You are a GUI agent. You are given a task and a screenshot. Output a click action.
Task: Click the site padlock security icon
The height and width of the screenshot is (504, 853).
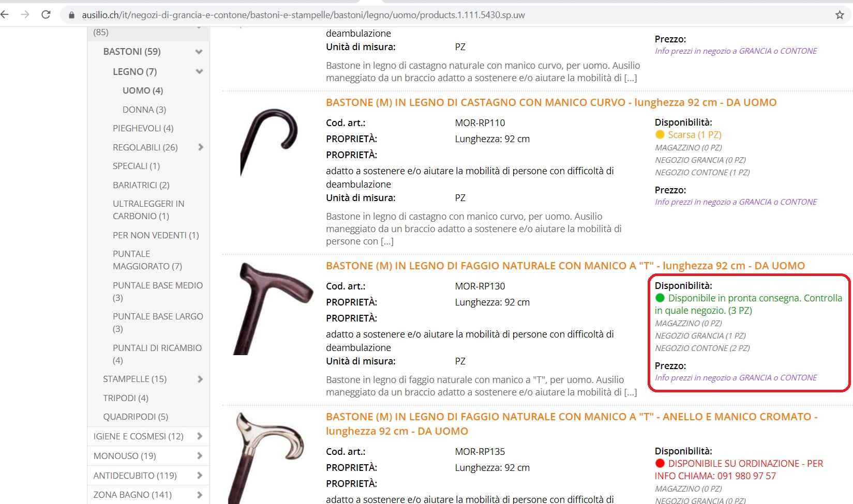tap(72, 15)
